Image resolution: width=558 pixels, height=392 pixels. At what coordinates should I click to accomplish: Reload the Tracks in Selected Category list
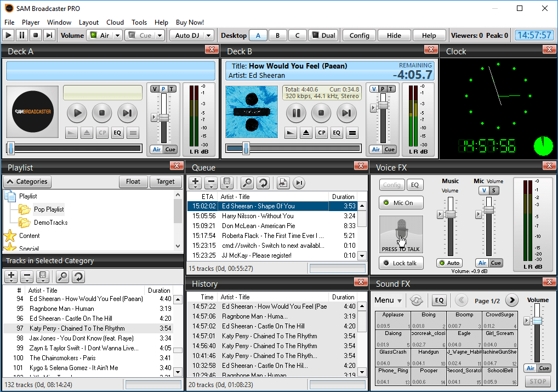click(x=79, y=277)
